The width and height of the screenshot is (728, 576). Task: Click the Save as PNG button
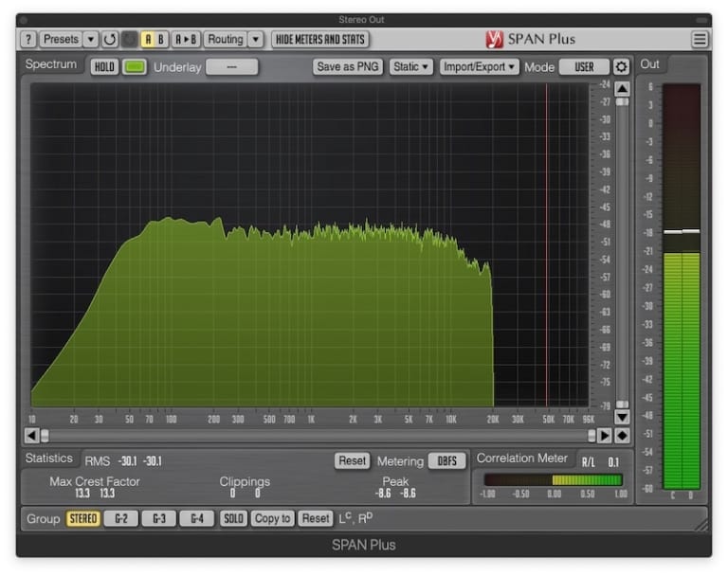[x=348, y=67]
